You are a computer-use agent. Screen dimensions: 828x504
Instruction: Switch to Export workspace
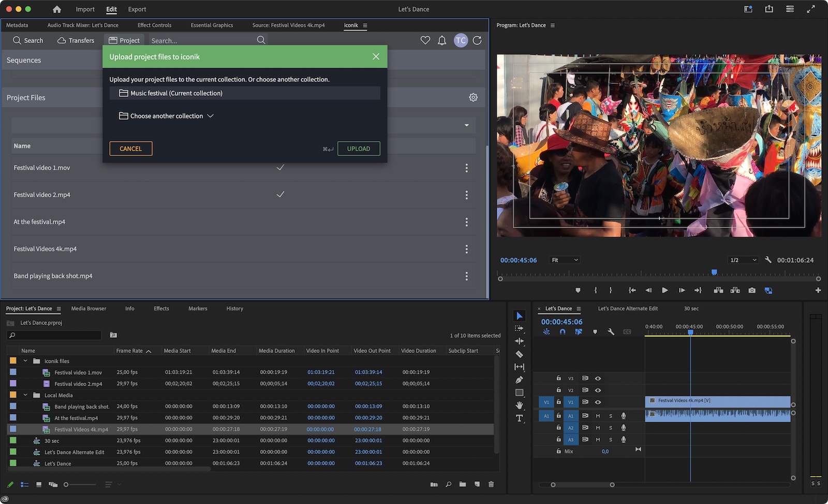coord(137,9)
